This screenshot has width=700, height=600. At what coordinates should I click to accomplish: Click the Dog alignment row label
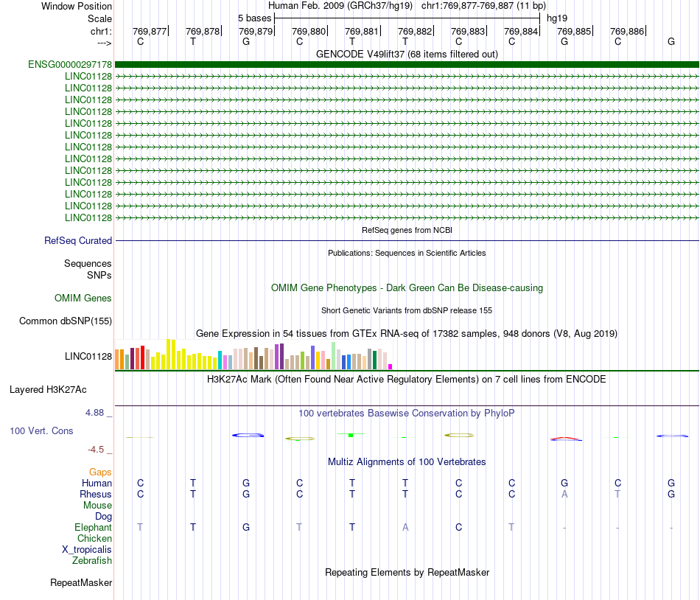[103, 517]
